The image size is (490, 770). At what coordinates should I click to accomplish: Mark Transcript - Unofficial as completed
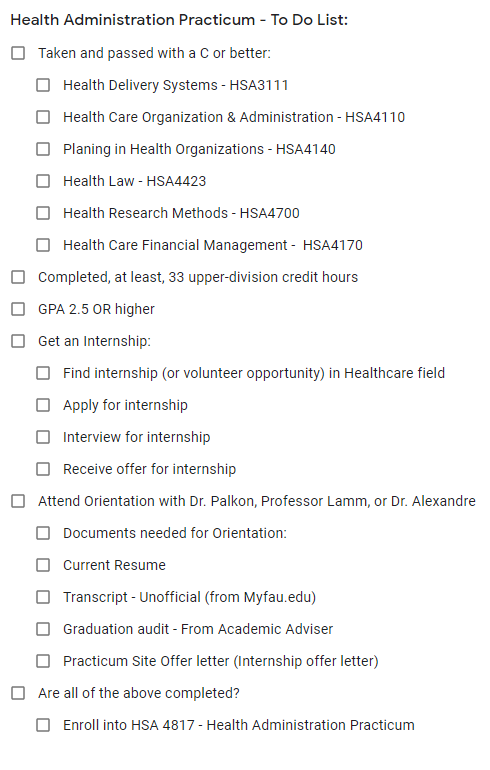[43, 597]
